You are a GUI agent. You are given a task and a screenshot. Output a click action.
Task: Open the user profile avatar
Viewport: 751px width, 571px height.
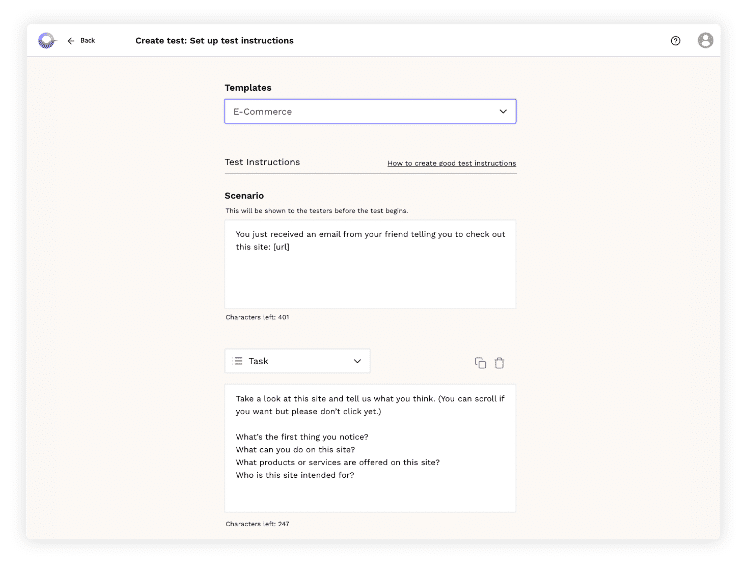click(705, 40)
